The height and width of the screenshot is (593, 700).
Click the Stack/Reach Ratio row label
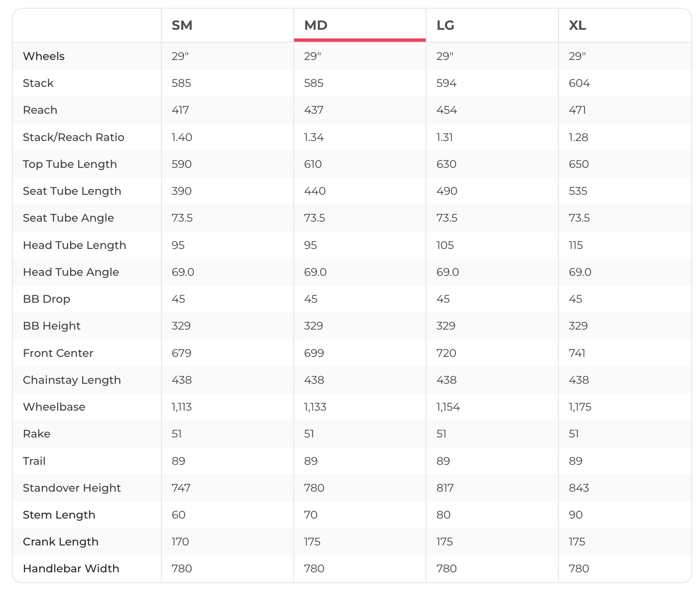click(74, 137)
